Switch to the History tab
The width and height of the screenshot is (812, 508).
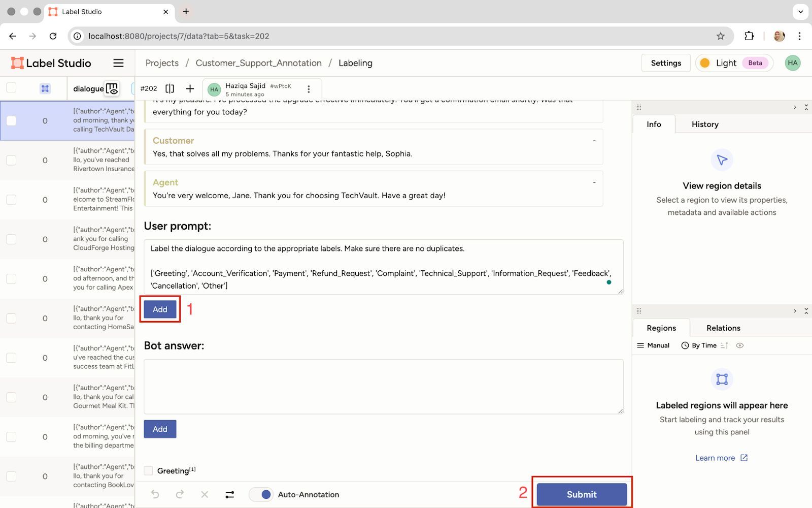704,124
